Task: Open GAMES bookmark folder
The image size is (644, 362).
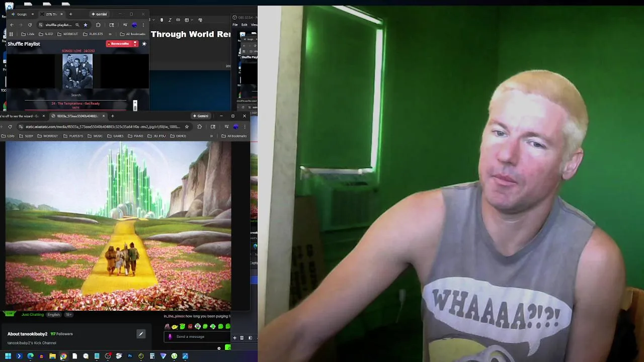Action: [115, 136]
